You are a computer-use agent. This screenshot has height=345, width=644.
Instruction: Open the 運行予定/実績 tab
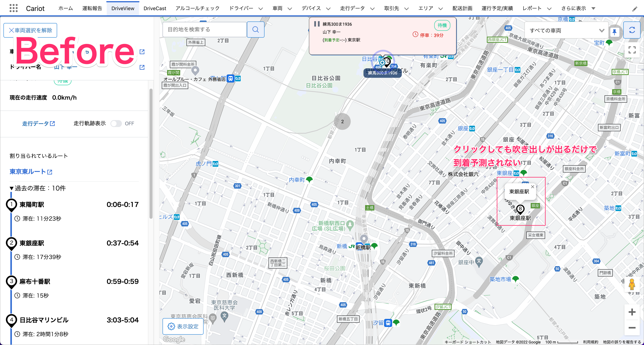pyautogui.click(x=497, y=8)
